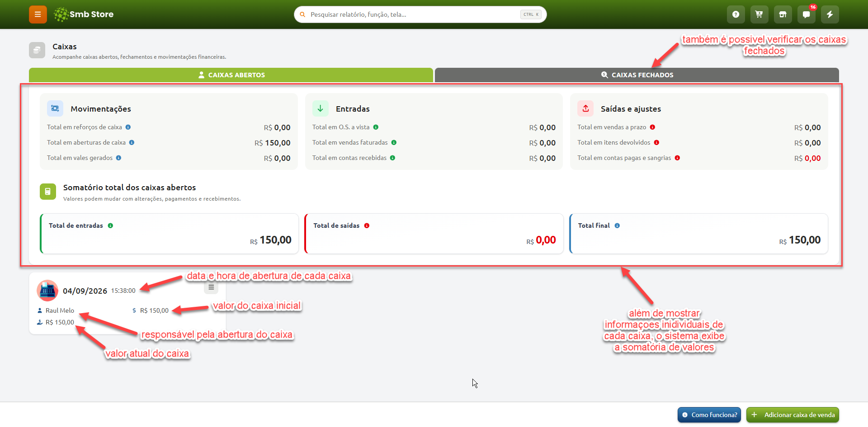Show info for Total em vendas faturadas
Viewport: 868px width, 427px height.
tap(394, 143)
